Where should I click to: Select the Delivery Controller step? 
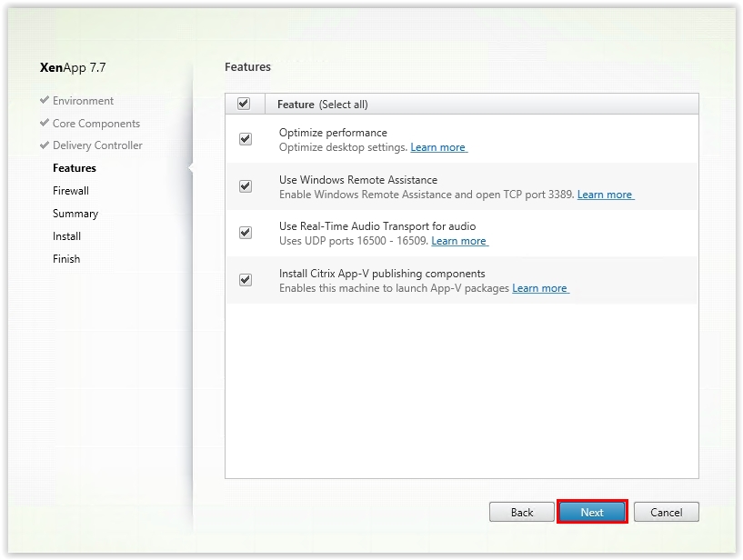(x=97, y=145)
